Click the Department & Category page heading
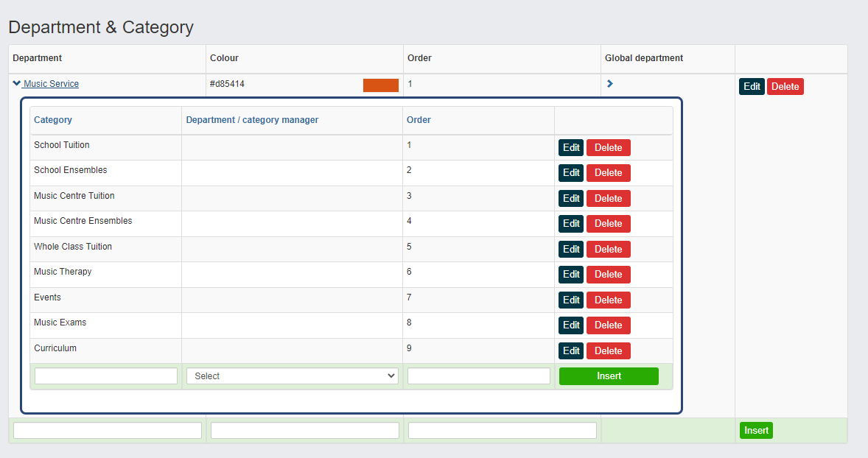Viewport: 868px width, 458px height. 101,27
